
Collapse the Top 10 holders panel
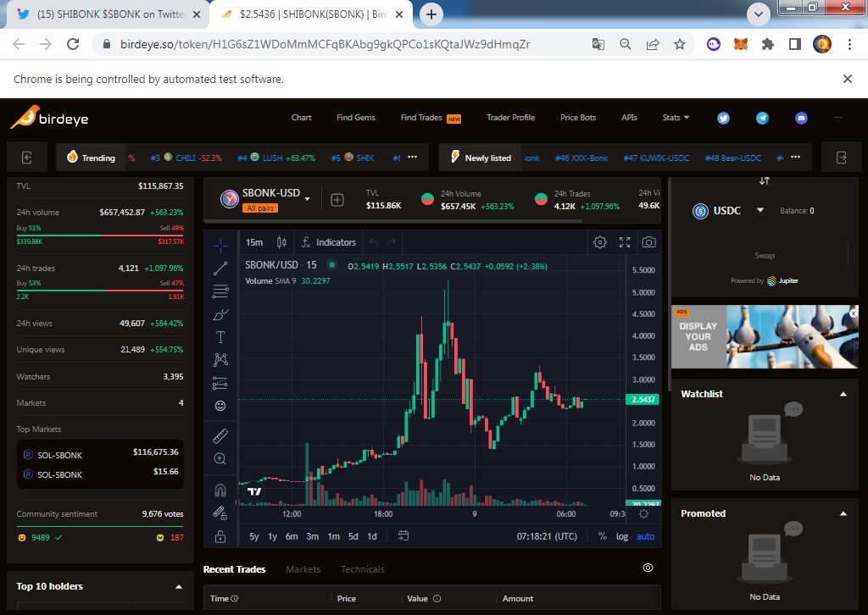[179, 587]
